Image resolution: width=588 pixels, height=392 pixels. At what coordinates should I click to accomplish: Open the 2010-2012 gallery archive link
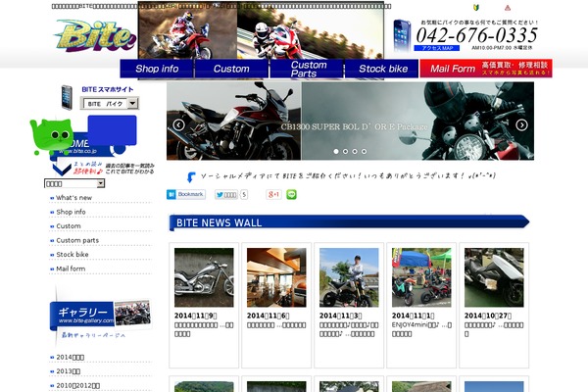(x=78, y=385)
